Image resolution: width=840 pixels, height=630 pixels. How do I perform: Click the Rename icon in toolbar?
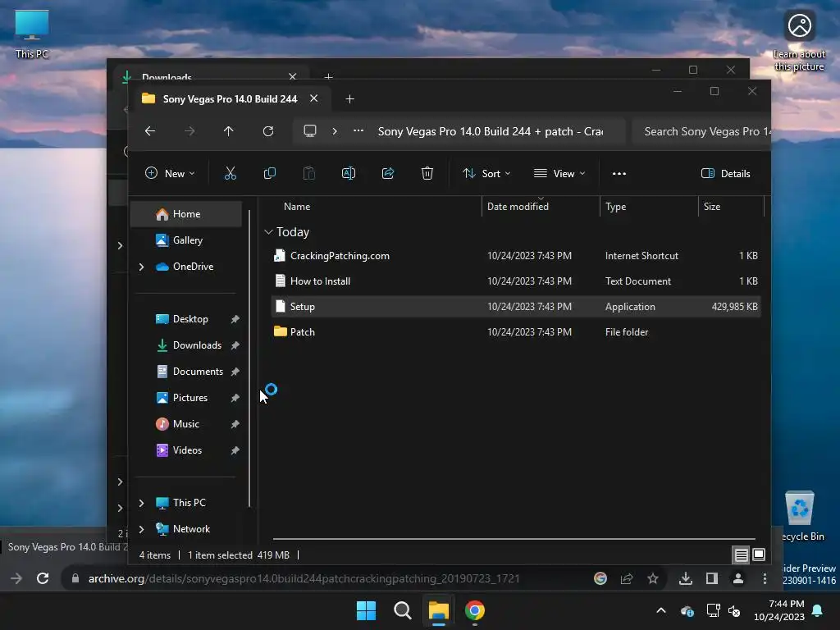click(348, 174)
